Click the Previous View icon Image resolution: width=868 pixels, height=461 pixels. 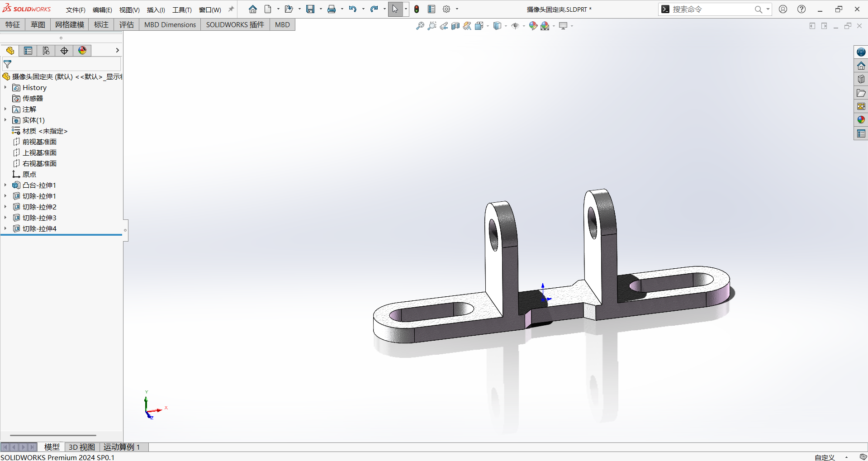pyautogui.click(x=444, y=26)
